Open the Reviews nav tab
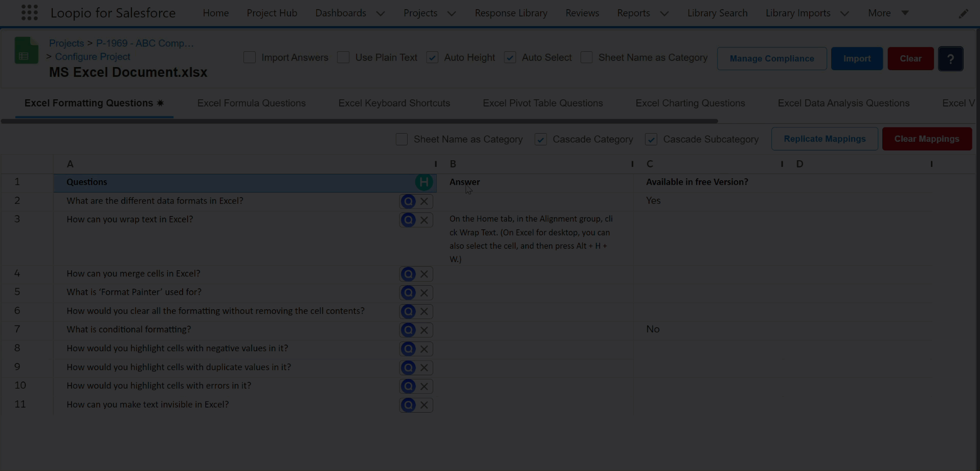The width and height of the screenshot is (980, 471). pyautogui.click(x=582, y=13)
